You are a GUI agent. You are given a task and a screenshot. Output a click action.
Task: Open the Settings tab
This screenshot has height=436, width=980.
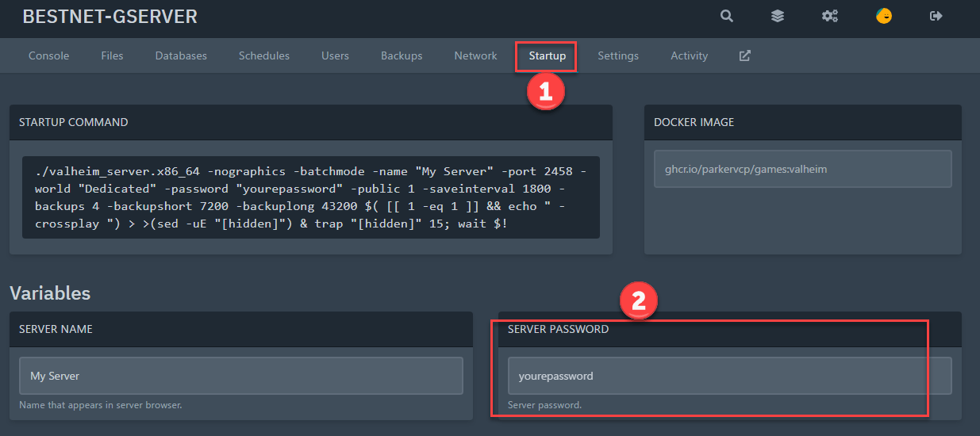tap(618, 55)
